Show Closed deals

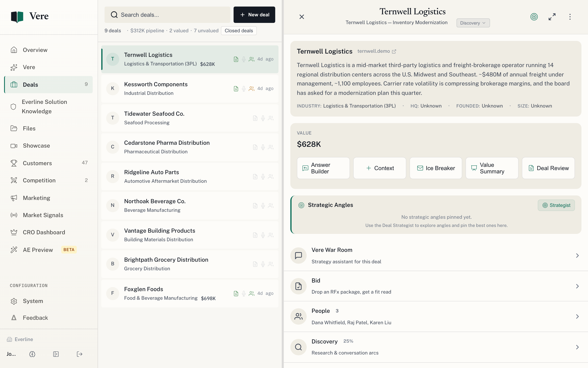(239, 31)
